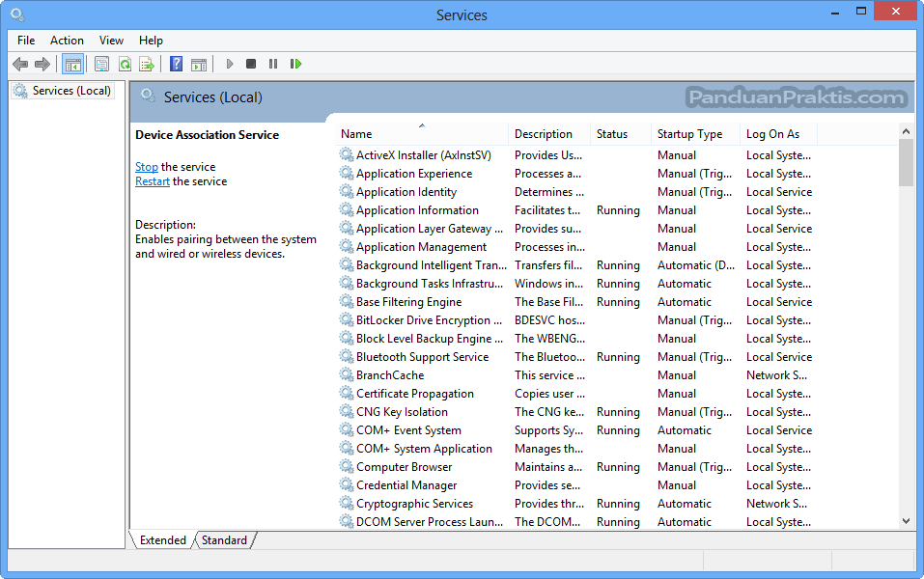
Task: Click the Restart the service link
Action: point(152,181)
